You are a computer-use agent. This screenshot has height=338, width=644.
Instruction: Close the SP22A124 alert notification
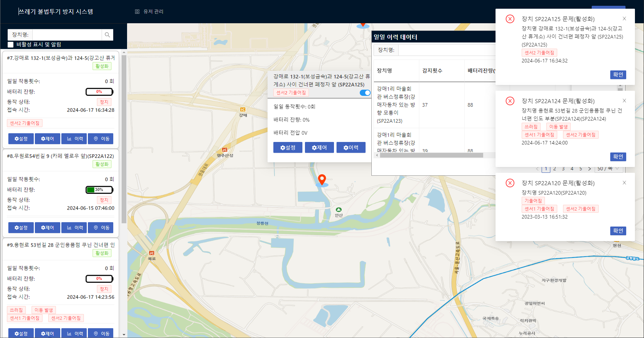click(x=624, y=101)
